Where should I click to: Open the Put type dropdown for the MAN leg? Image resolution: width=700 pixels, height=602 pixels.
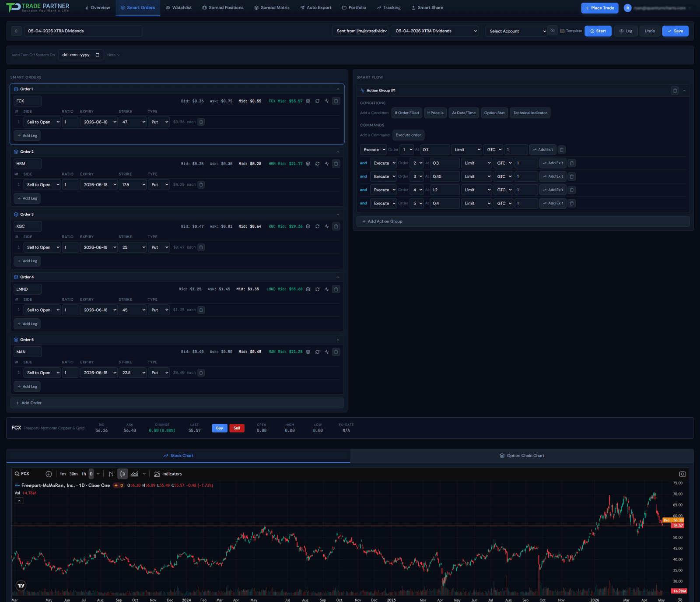(159, 373)
